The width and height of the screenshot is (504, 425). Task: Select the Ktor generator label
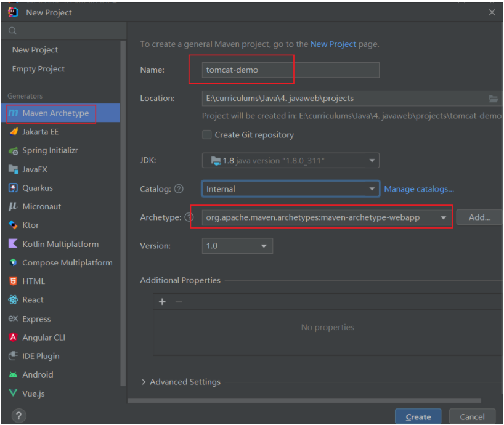pos(31,225)
